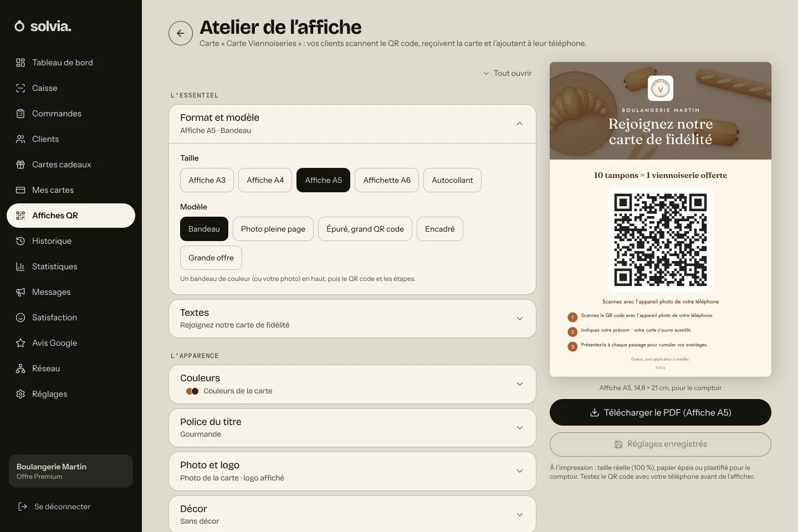Expand the Couleurs section
798x532 pixels.
coord(352,384)
